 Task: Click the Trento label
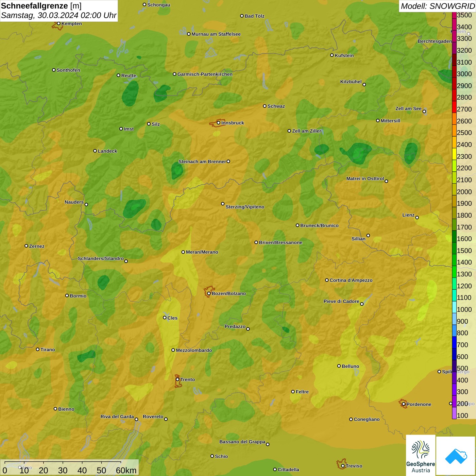coord(188,379)
